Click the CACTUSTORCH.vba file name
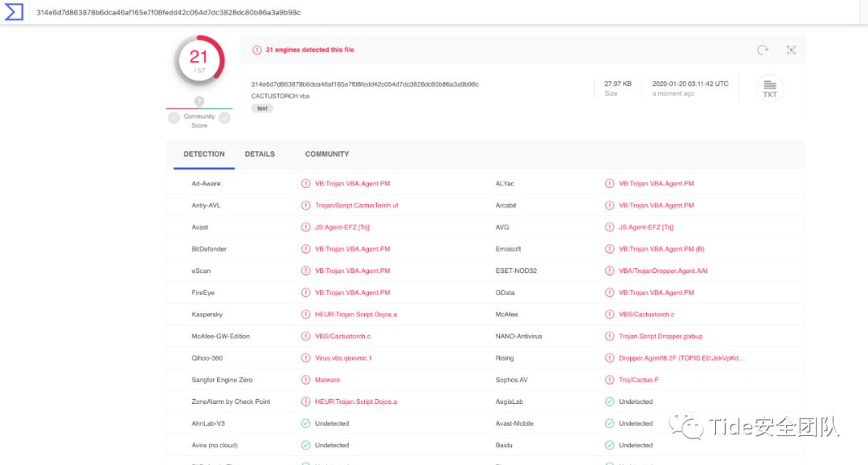 pos(280,96)
